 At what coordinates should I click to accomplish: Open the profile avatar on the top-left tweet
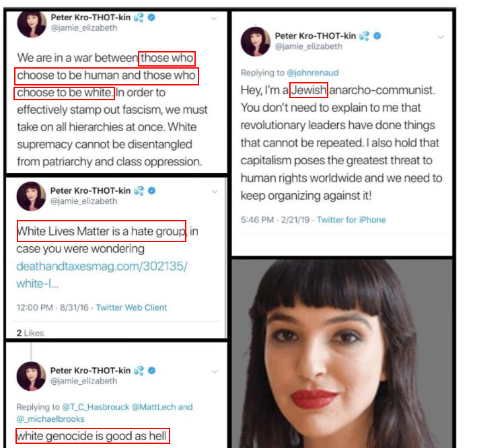click(32, 24)
